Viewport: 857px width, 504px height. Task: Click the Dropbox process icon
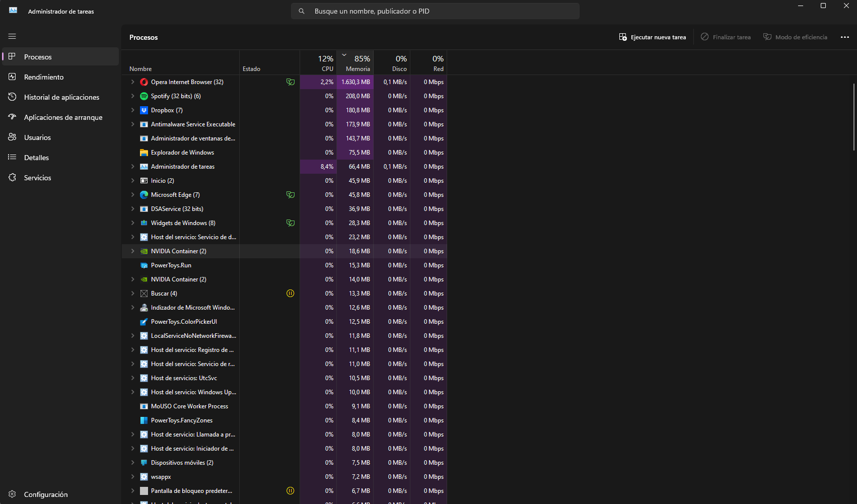point(144,110)
